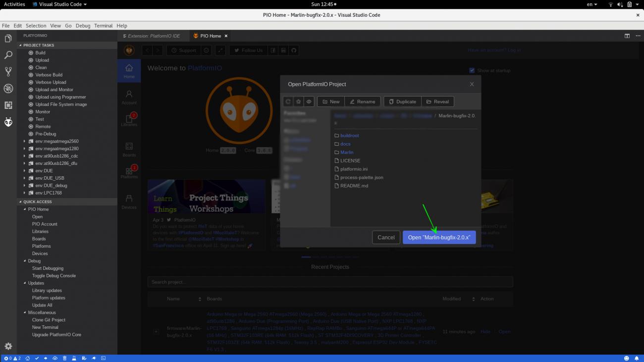Click the Search project input field
This screenshot has width=644, height=362.
(330, 282)
